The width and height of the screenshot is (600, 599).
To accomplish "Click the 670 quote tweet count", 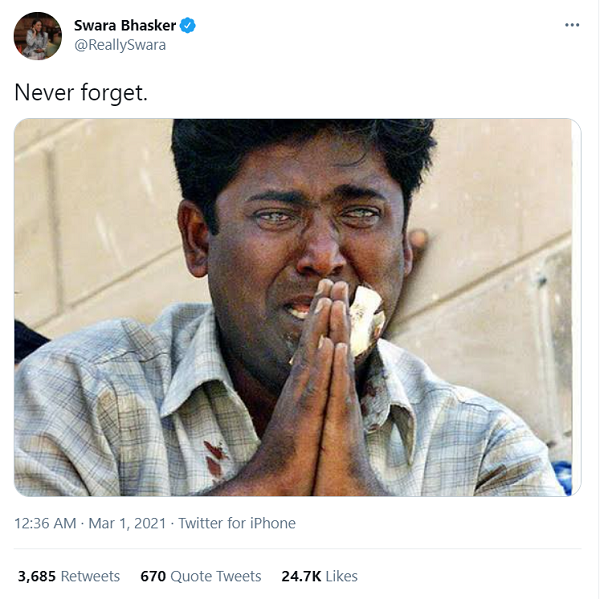I will click(x=153, y=576).
